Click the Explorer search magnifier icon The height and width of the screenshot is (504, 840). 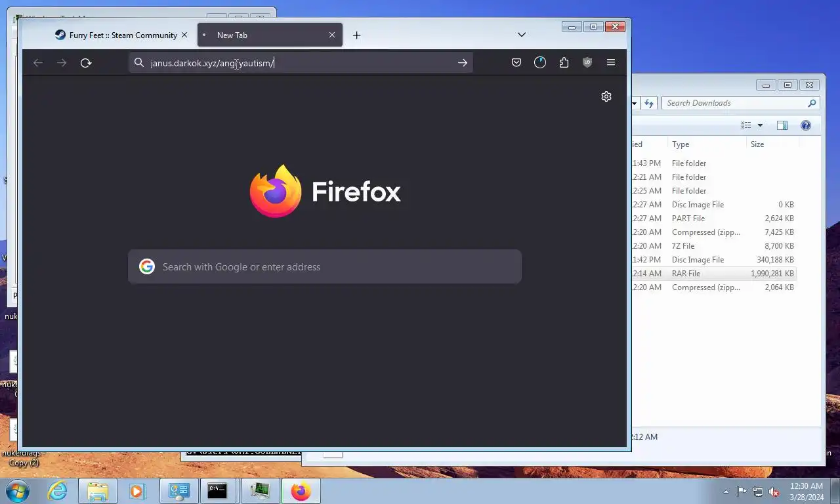[812, 103]
